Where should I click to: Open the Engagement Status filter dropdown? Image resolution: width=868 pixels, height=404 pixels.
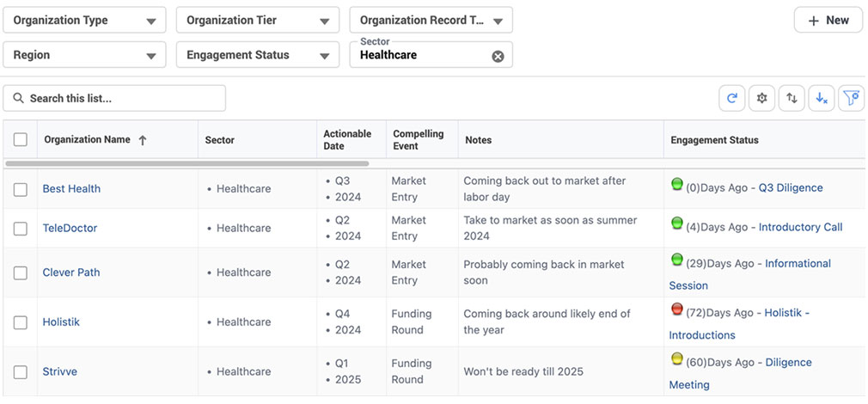(x=257, y=55)
